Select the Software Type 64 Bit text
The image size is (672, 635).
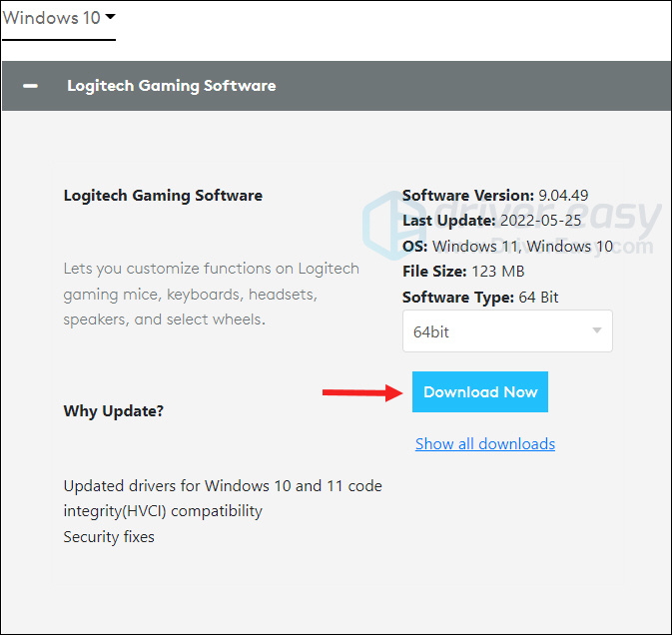pyautogui.click(x=480, y=298)
